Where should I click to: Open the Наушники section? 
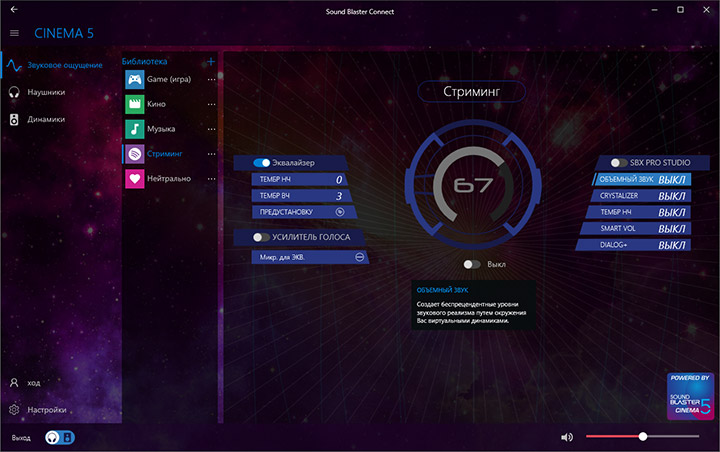(x=46, y=92)
